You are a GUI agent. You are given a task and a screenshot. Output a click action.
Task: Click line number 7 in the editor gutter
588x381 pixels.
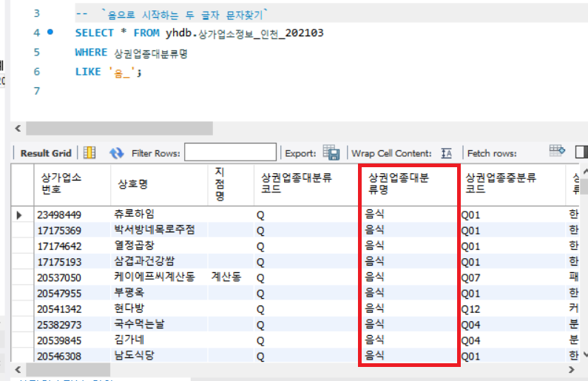click(36, 91)
